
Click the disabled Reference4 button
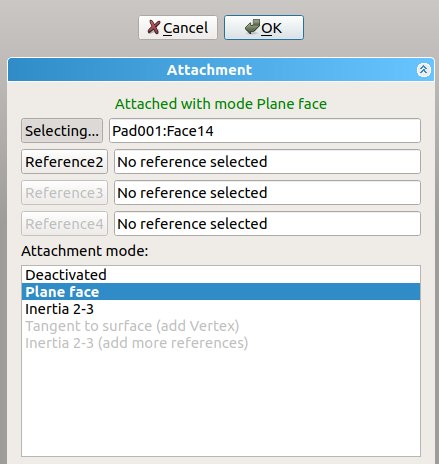click(64, 224)
